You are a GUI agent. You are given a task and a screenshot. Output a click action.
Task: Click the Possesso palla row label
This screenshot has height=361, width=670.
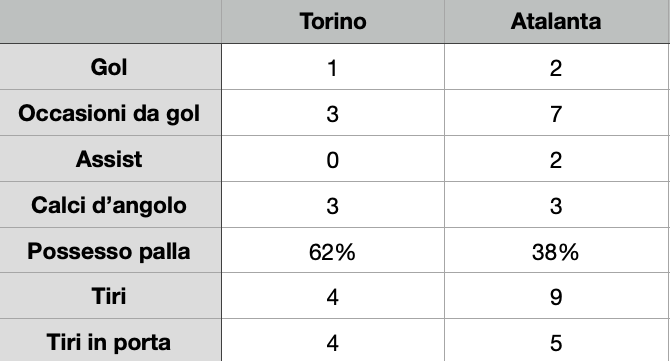click(110, 250)
